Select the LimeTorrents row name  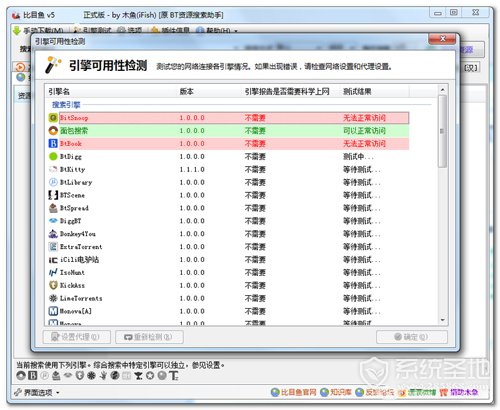coord(81,298)
